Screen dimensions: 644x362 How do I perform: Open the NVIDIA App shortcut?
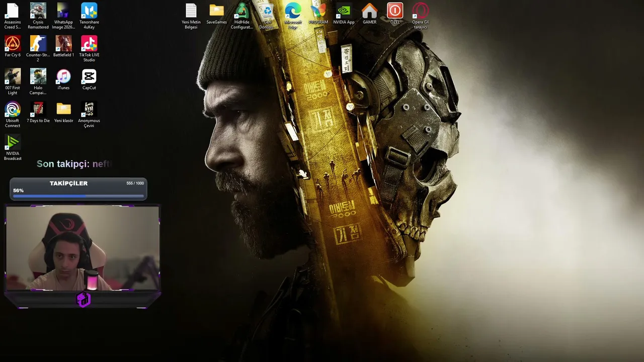pos(344,14)
